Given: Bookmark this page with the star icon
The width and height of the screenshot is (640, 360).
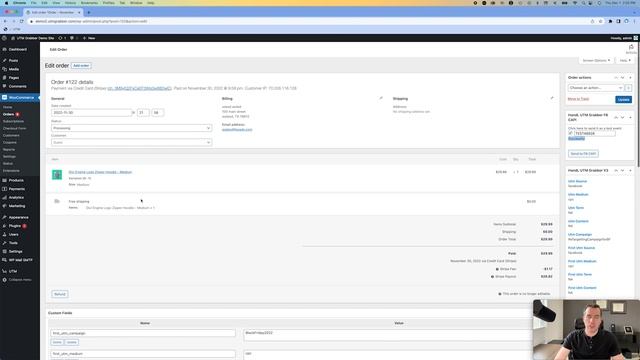Looking at the screenshot, I should coord(600,21).
